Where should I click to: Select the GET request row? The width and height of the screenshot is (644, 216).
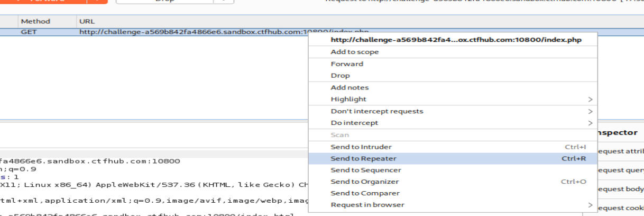point(28,32)
